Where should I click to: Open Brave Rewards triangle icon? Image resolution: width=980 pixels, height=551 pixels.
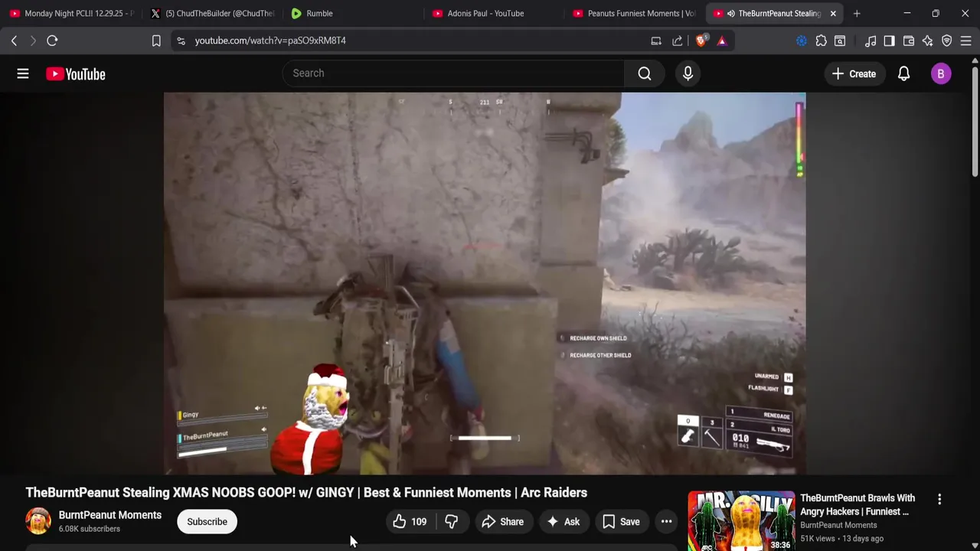[x=722, y=41]
